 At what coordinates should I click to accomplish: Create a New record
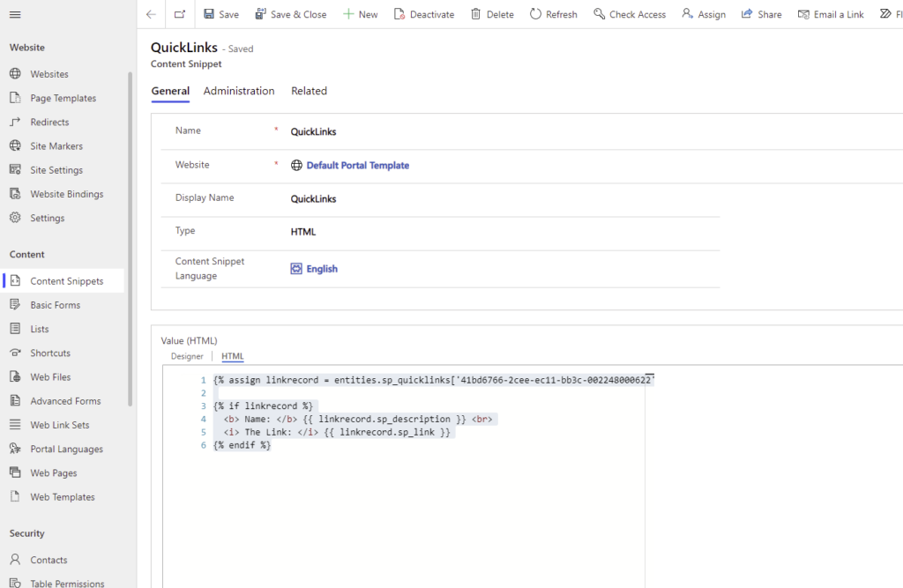pos(361,14)
